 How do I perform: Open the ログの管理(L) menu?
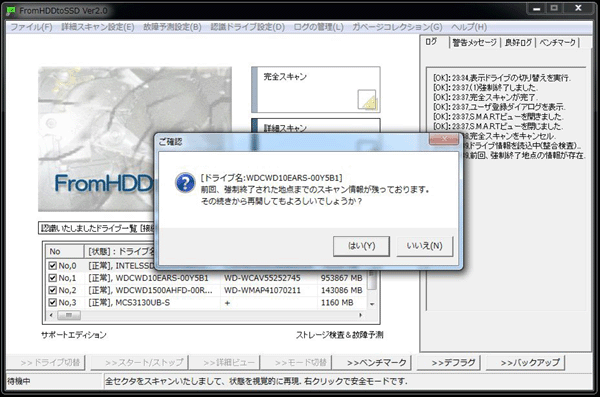pos(318,27)
